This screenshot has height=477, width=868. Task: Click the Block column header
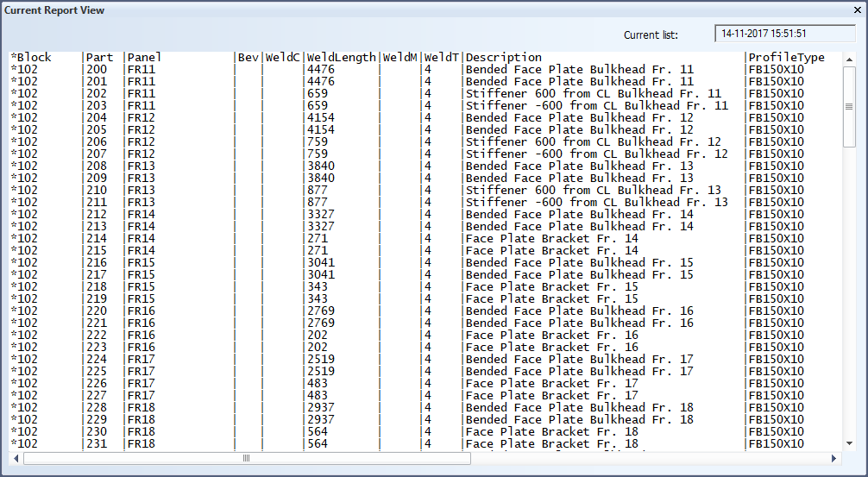33,58
